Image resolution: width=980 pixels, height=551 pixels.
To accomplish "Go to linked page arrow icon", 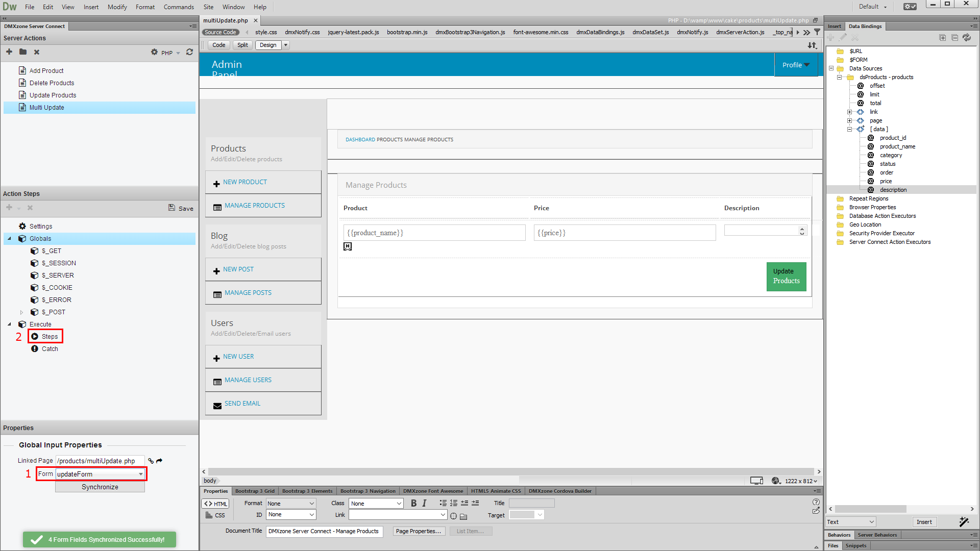I will (159, 461).
